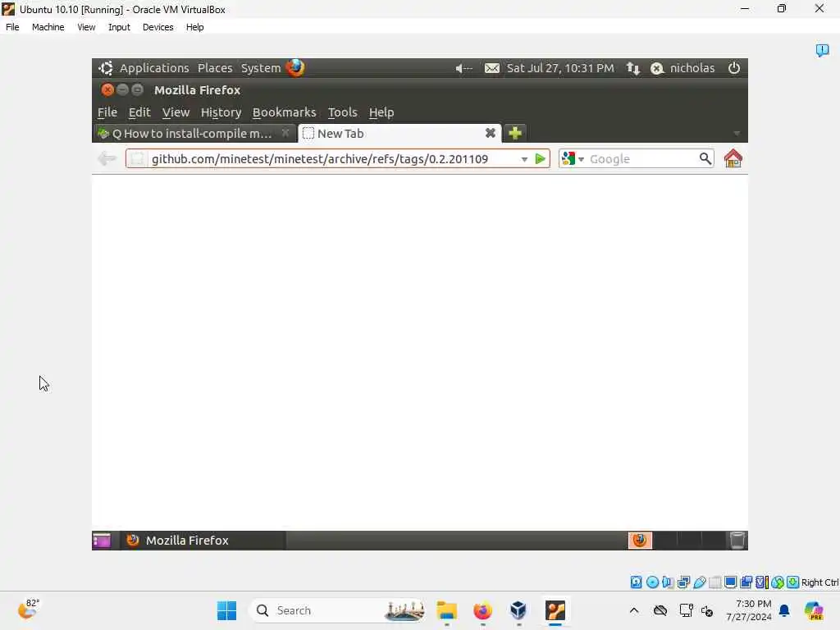
Task: Open Firefox from Windows taskbar
Action: coord(482,610)
